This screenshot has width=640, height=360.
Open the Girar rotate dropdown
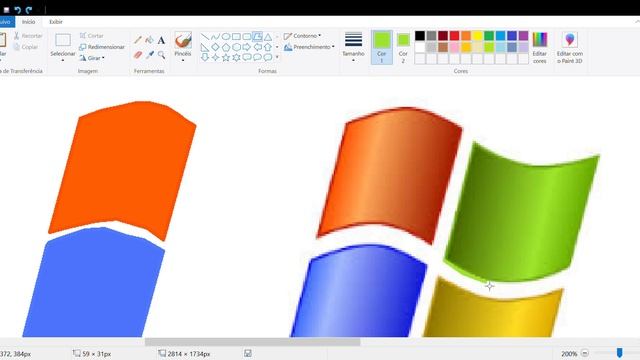[93, 58]
